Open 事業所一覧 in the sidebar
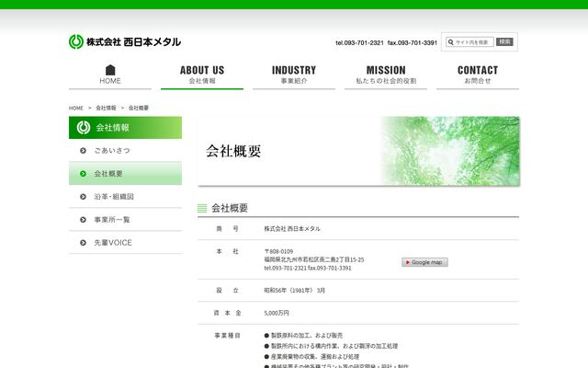The image size is (588, 368). click(125, 220)
